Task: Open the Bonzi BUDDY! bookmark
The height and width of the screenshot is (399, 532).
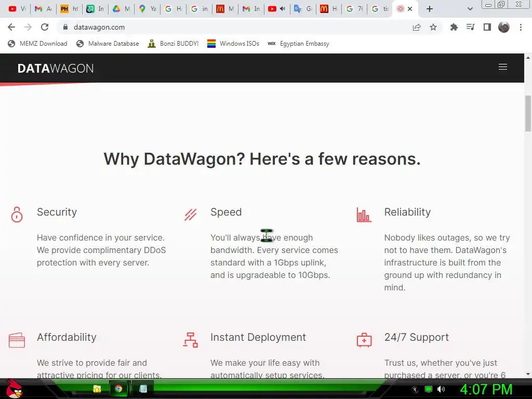Action: 173,44
